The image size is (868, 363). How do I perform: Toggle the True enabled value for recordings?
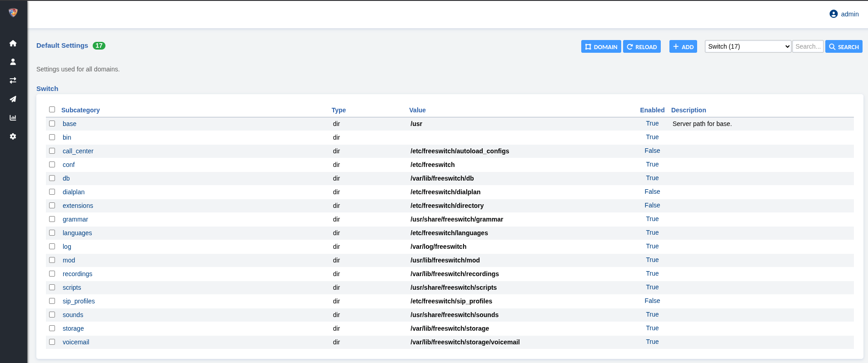[x=652, y=274]
